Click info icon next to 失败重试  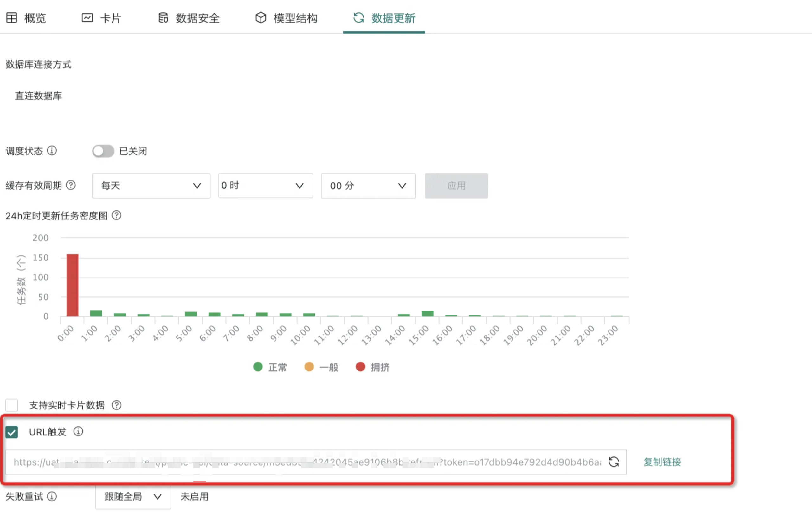pos(52,496)
